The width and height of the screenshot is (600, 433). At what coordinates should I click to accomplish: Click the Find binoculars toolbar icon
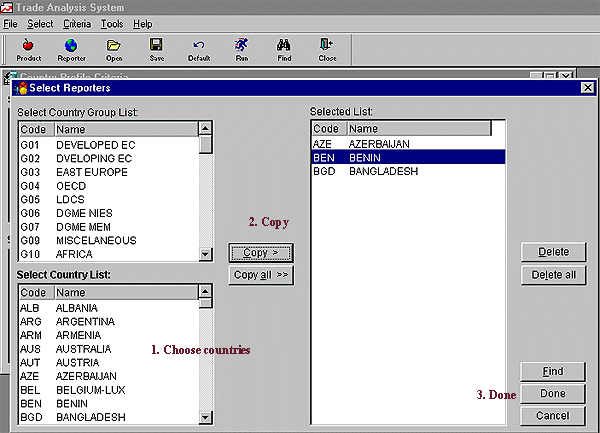284,46
